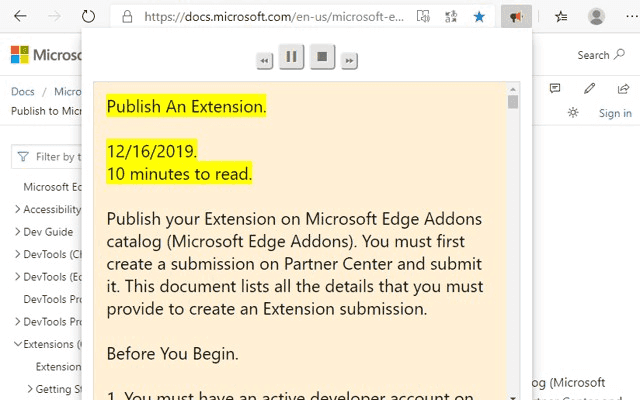Click the megaphone extension icon in toolbar
The image size is (640, 400).
coord(516,17)
